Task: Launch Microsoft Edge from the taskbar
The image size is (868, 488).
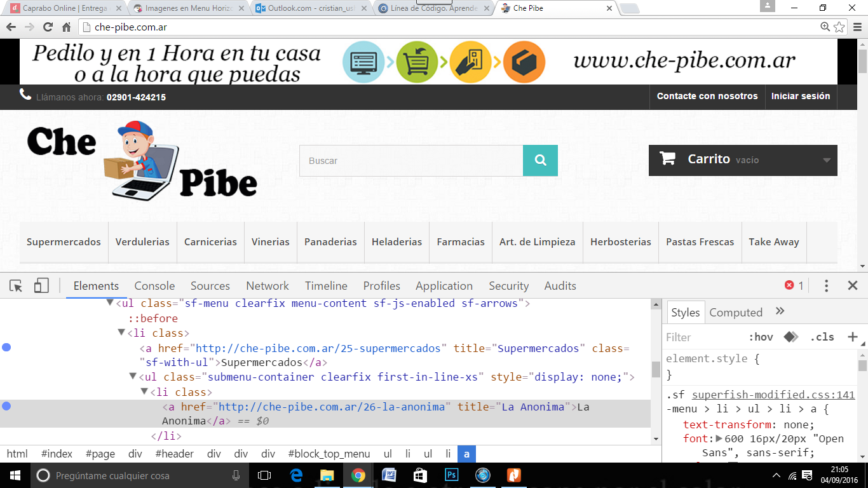Action: coord(296,475)
